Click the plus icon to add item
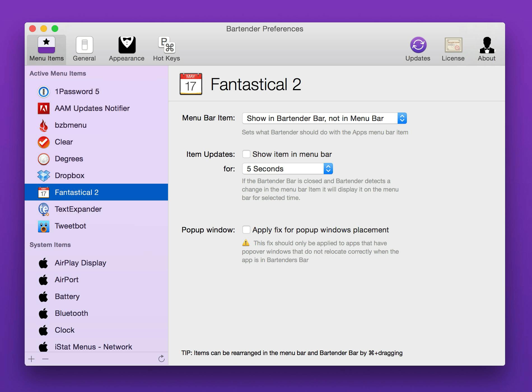Viewport: 532px width, 392px height. coord(32,359)
